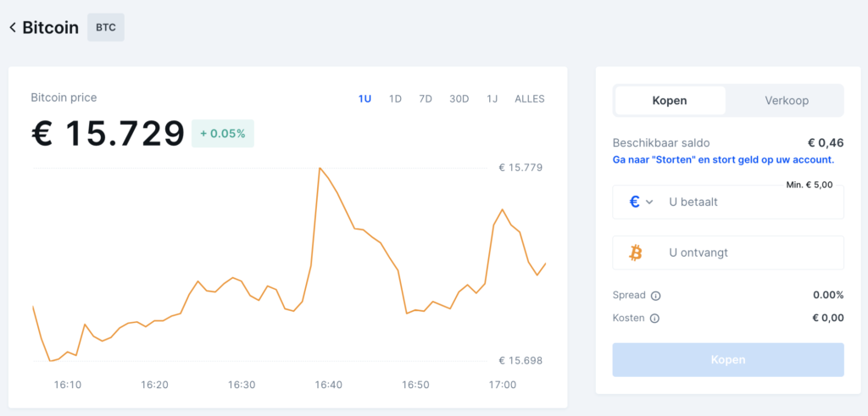Click the blue Kopen submit button
Image resolution: width=868 pixels, height=416 pixels.
point(728,359)
